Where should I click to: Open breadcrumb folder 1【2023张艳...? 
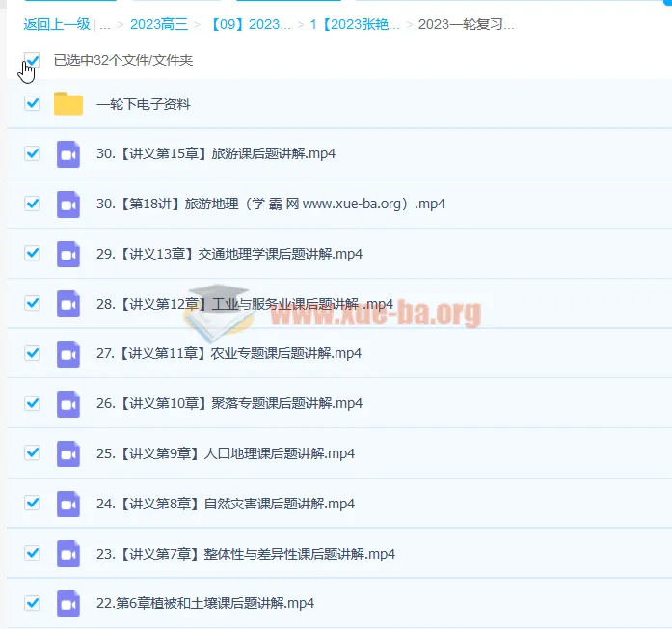355,24
